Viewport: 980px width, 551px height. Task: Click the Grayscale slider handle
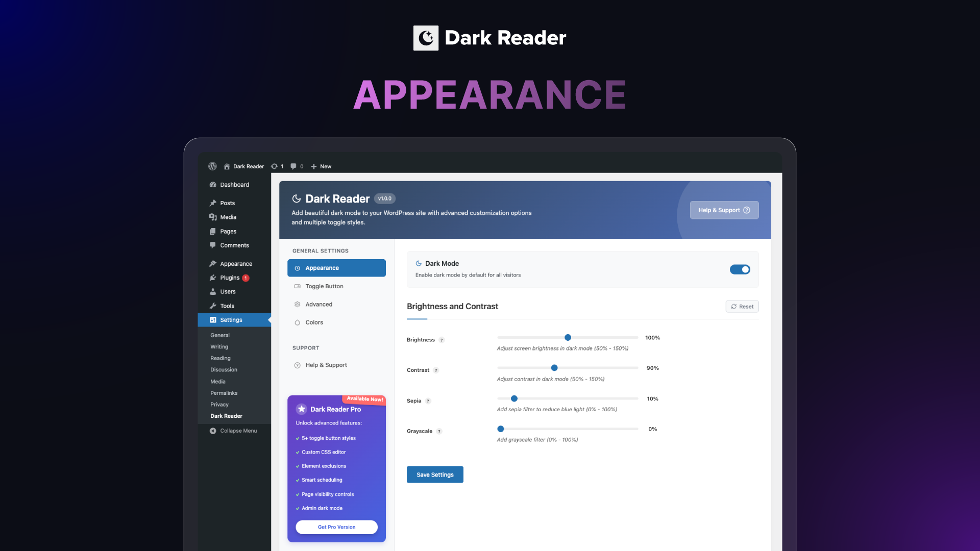[501, 429]
